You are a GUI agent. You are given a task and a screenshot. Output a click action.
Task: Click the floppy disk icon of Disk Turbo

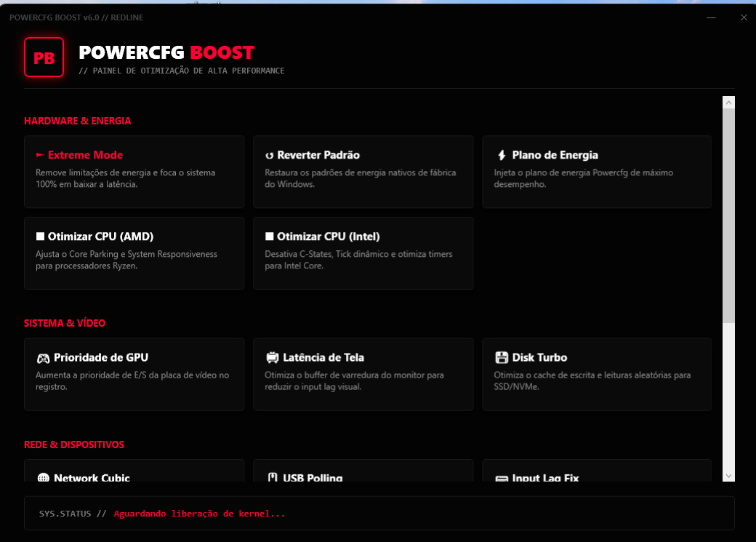(502, 358)
